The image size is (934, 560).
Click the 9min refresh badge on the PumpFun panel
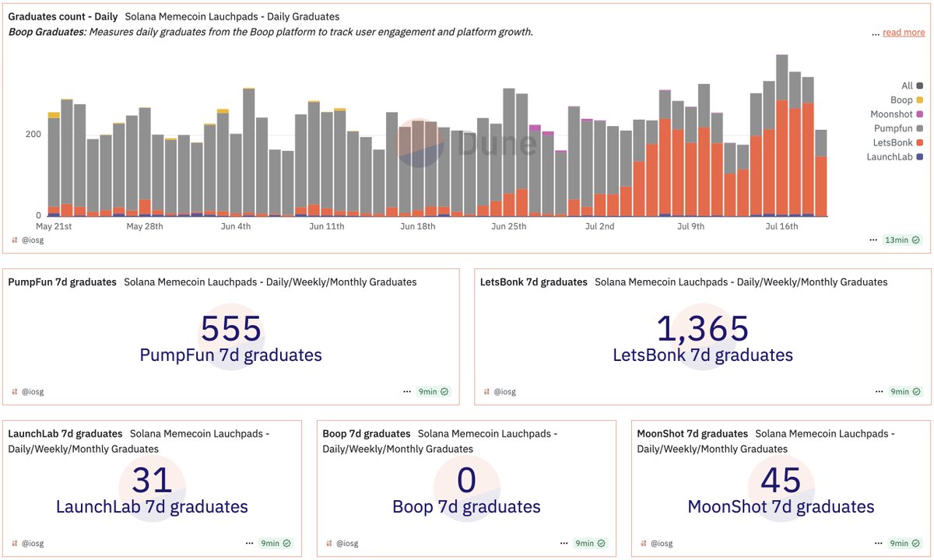tap(434, 391)
